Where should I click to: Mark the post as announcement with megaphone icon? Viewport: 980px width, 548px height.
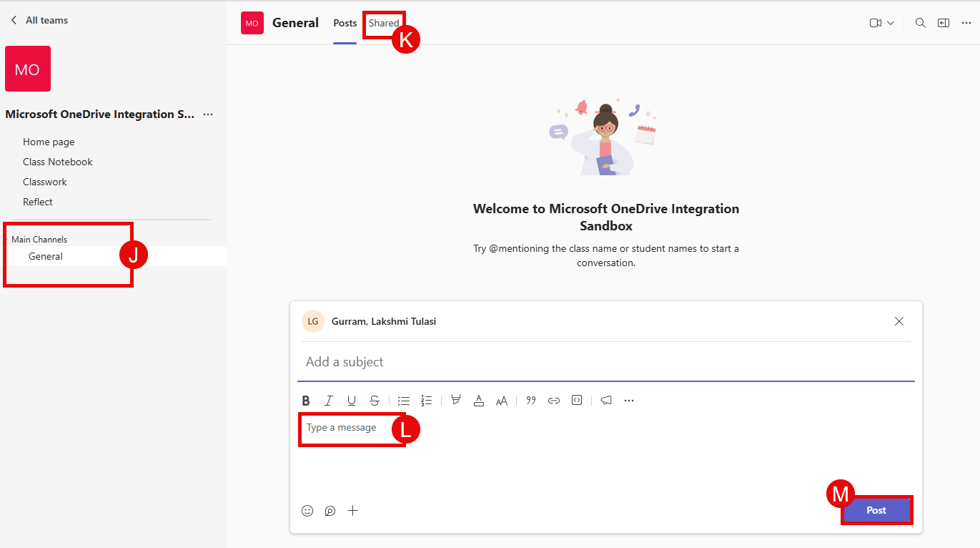pos(606,401)
